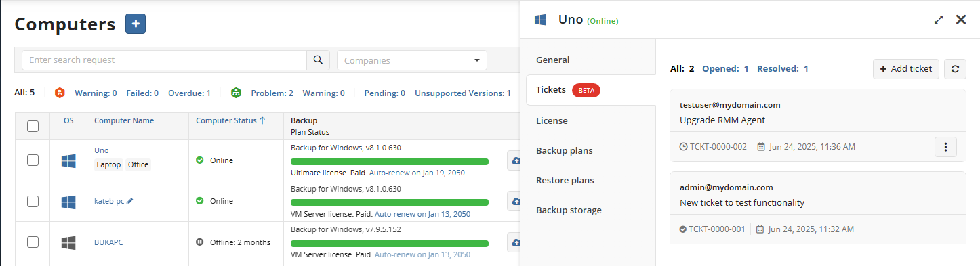Click the blue plus icon beside Computers
Image resolution: width=980 pixels, height=266 pixels.
(x=136, y=24)
